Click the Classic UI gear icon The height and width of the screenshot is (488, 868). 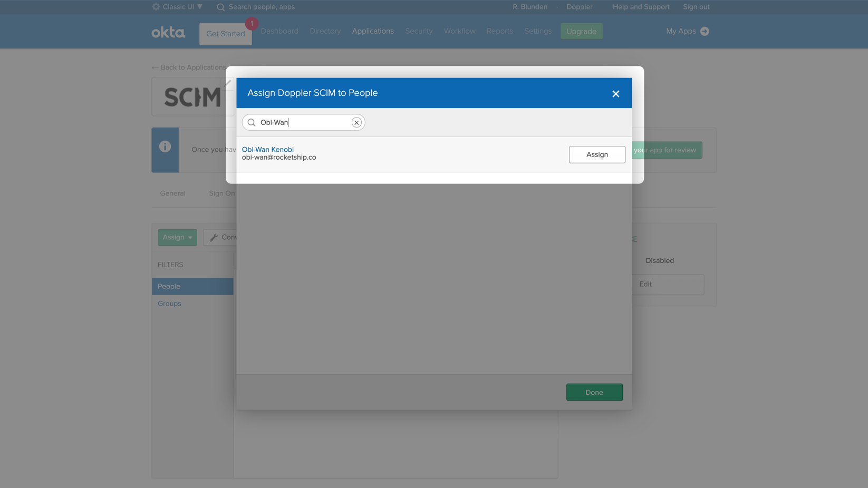point(156,7)
